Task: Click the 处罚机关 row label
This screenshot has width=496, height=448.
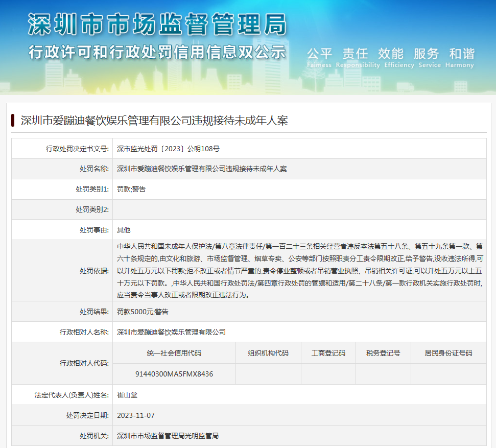Action: pos(95,436)
